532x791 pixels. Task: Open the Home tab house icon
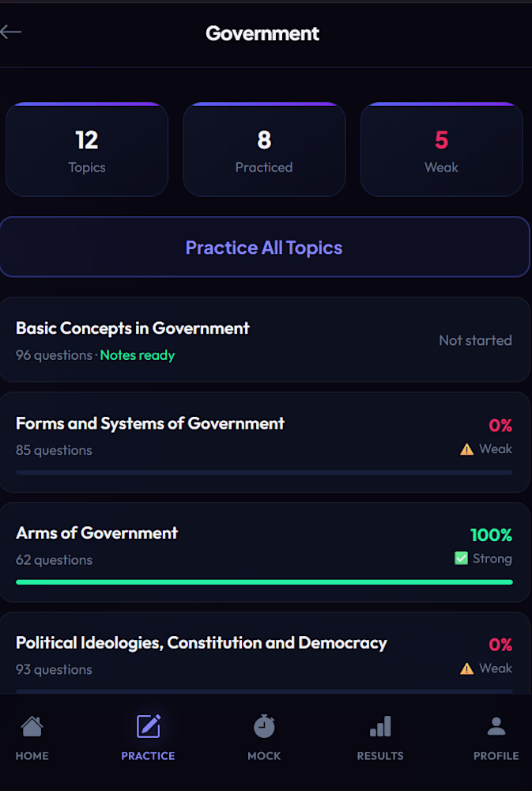click(32, 726)
